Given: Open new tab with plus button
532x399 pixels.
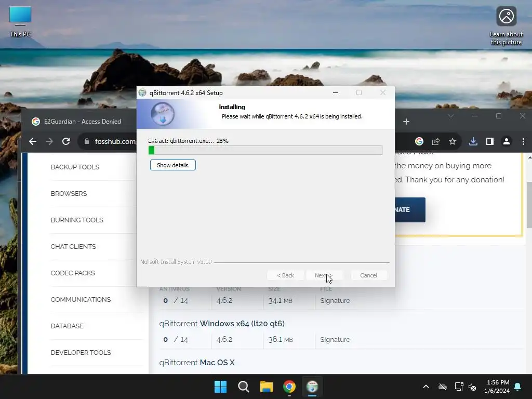Looking at the screenshot, I should (406, 122).
